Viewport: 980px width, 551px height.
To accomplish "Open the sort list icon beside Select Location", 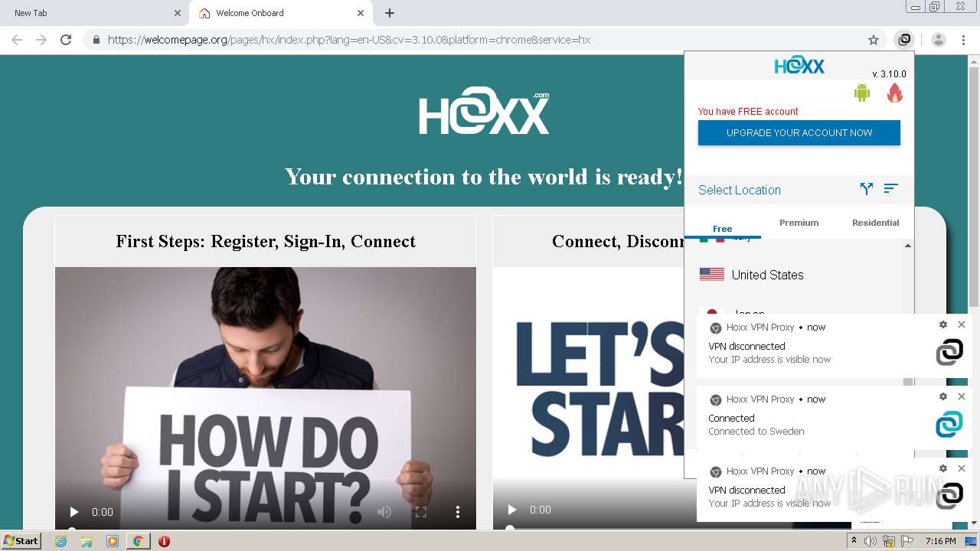I will pos(890,188).
